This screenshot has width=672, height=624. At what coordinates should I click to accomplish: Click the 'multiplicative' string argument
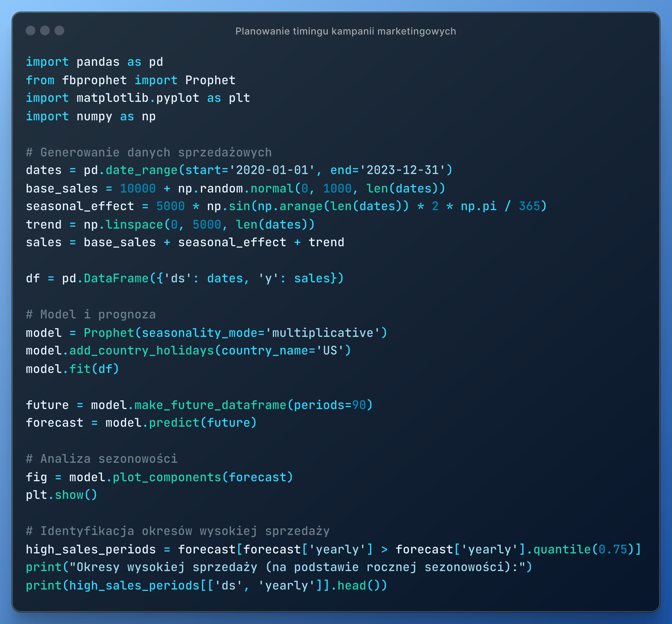tap(323, 333)
